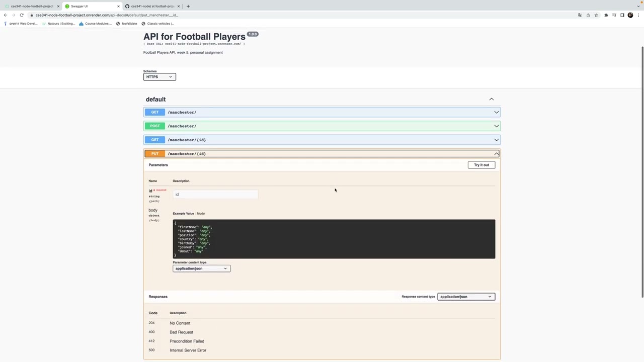644x362 pixels.
Task: Switch to the Model tab
Action: pos(201,214)
